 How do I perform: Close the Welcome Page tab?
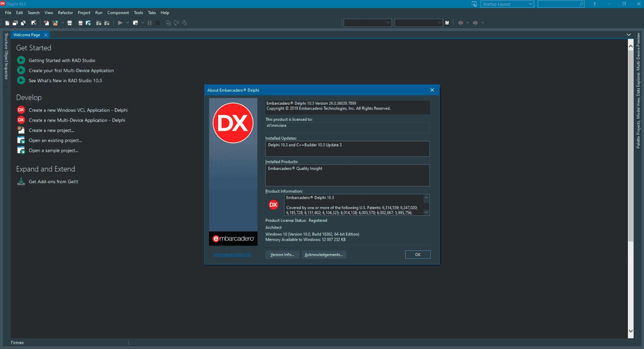pos(46,35)
